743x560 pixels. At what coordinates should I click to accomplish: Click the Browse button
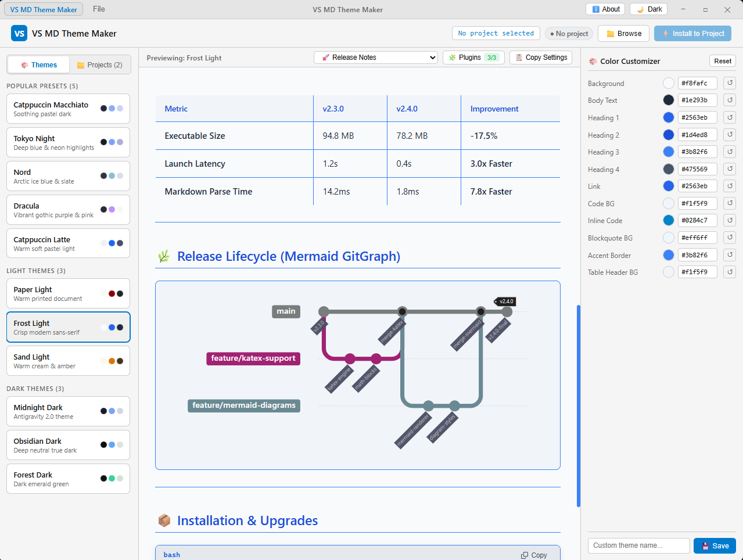[623, 34]
